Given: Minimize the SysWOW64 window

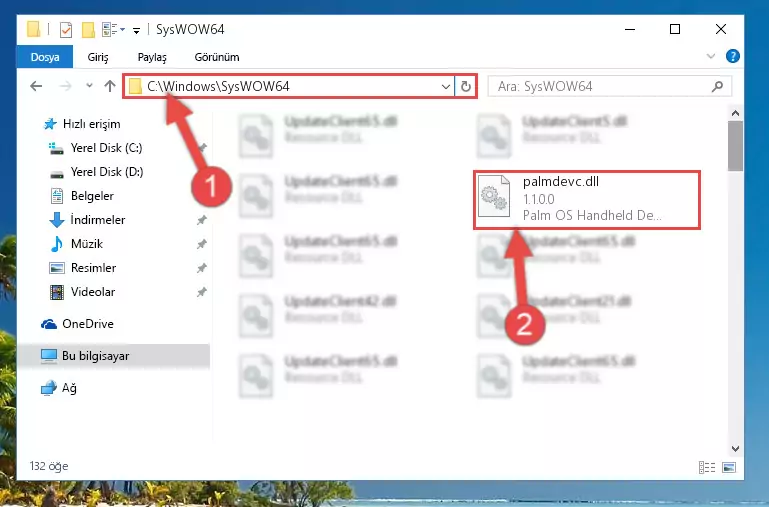Looking at the screenshot, I should (630, 29).
